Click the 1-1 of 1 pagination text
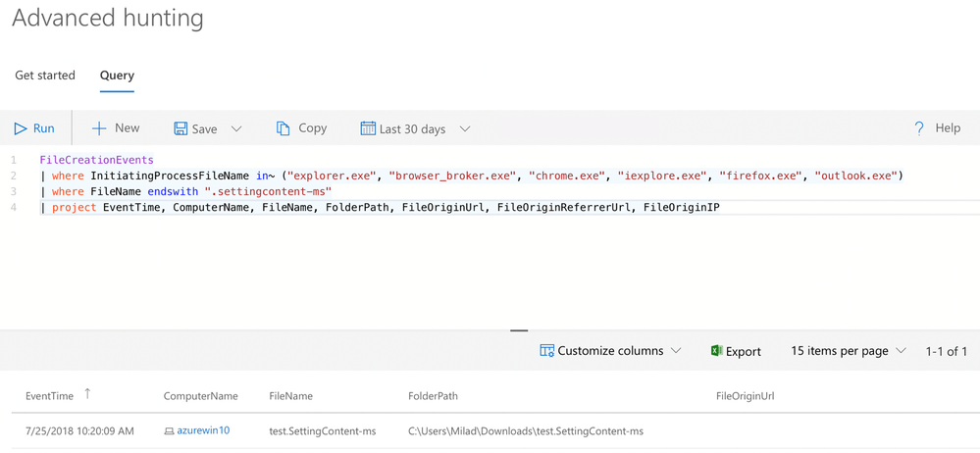 947,352
